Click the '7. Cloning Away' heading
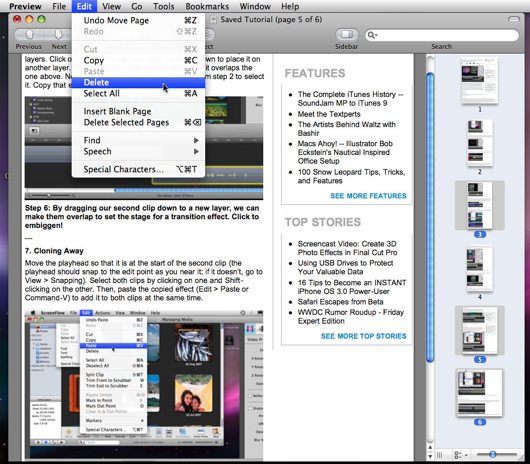Screen dimensions: 530x464 54,251
